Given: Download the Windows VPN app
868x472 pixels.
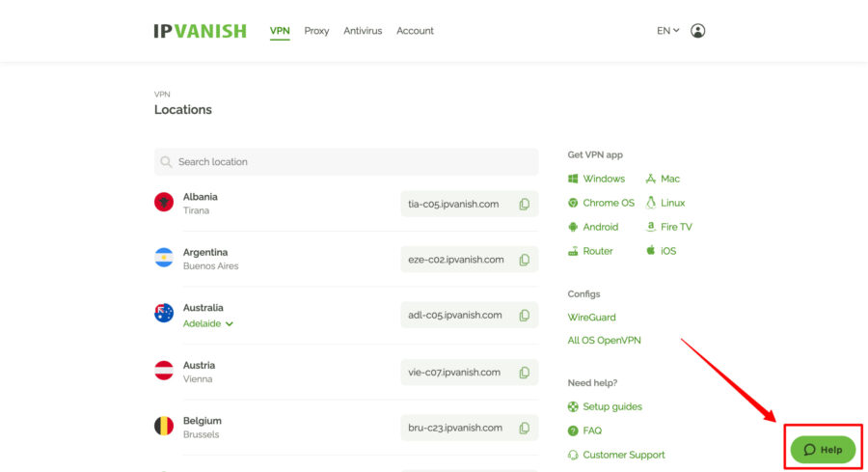Looking at the screenshot, I should tap(603, 179).
